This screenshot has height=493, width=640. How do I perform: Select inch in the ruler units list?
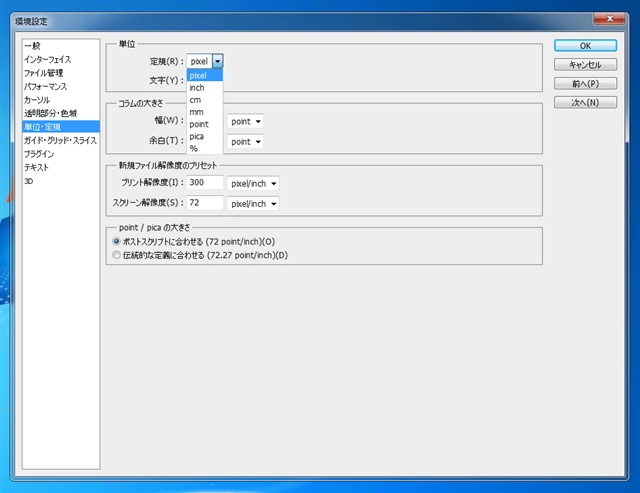click(x=204, y=88)
